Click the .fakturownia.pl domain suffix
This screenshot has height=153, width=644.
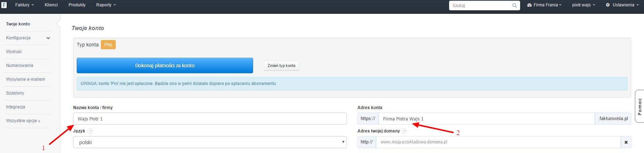[x=613, y=119]
